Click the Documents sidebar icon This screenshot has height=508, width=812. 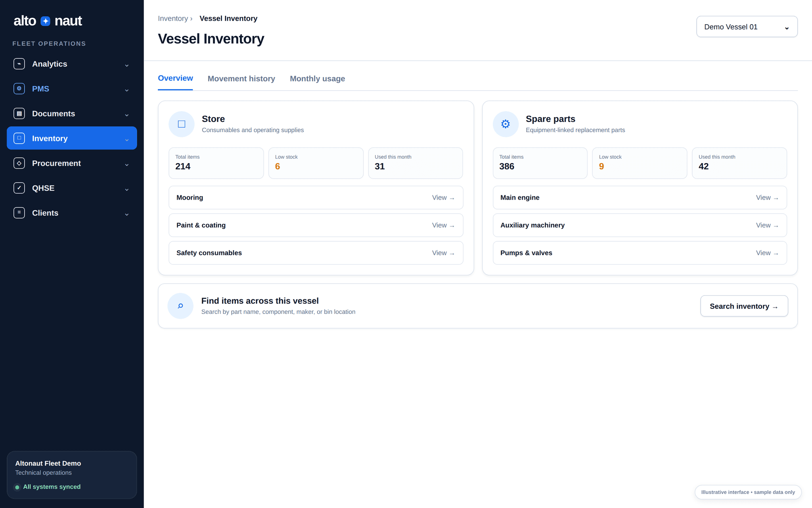(x=19, y=114)
